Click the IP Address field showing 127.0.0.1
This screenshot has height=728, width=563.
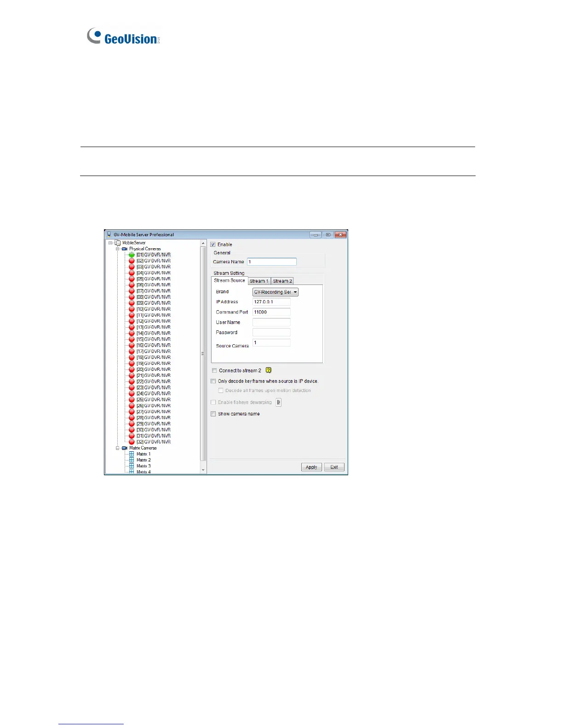(x=271, y=302)
